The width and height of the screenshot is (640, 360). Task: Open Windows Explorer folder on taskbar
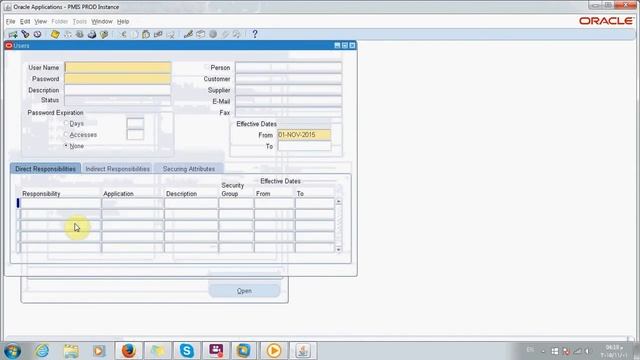71,351
